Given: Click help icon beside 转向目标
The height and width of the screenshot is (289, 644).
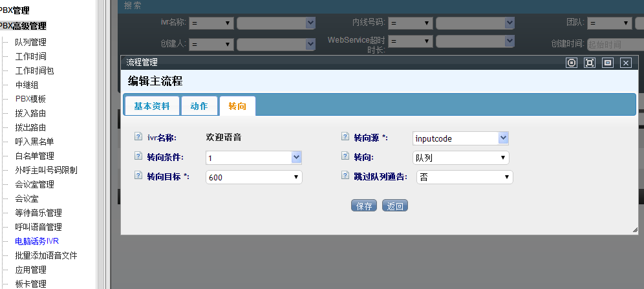Looking at the screenshot, I should point(138,176).
